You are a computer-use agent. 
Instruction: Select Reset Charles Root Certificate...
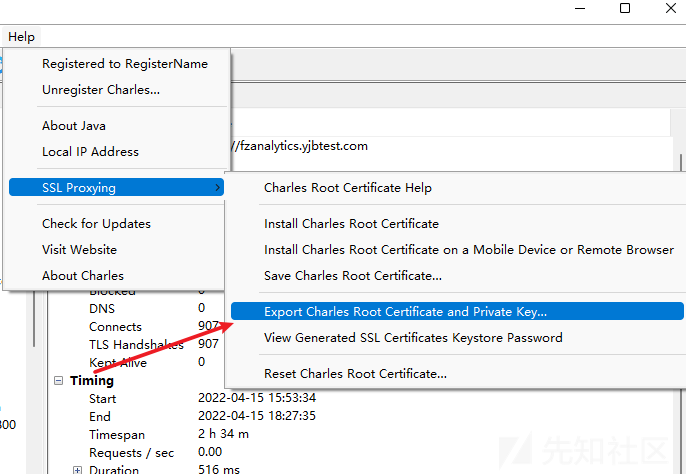click(355, 374)
